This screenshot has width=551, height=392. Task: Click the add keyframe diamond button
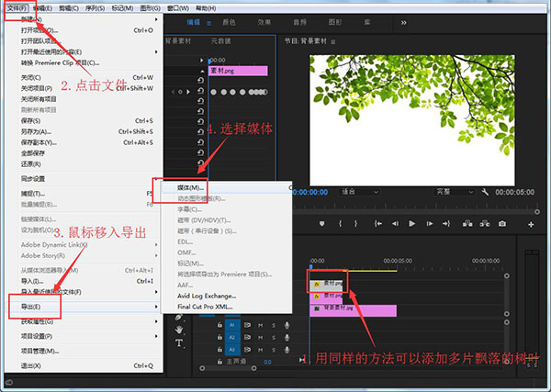(x=180, y=92)
